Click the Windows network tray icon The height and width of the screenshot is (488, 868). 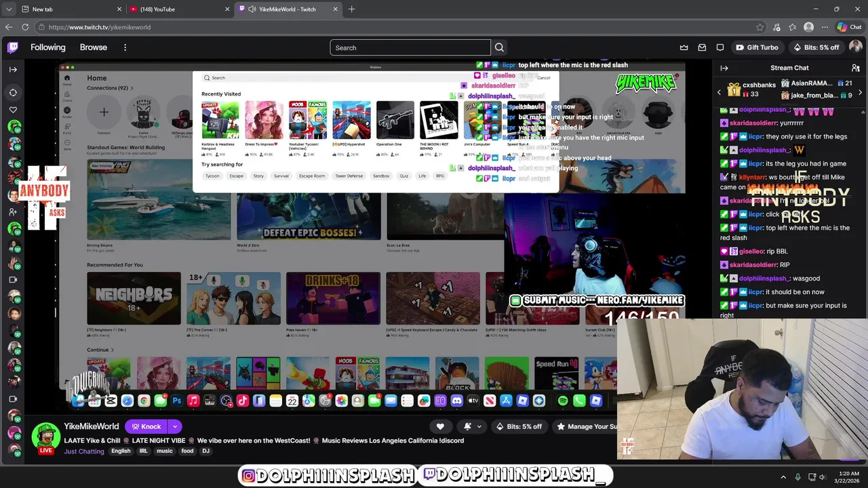point(812,477)
